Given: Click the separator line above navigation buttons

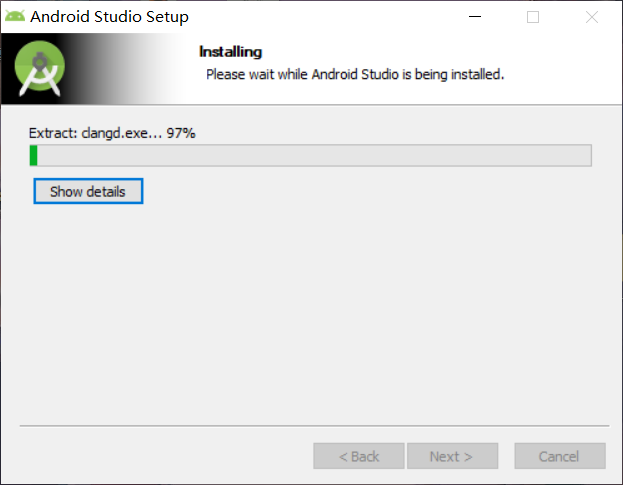Looking at the screenshot, I should click(x=314, y=426).
